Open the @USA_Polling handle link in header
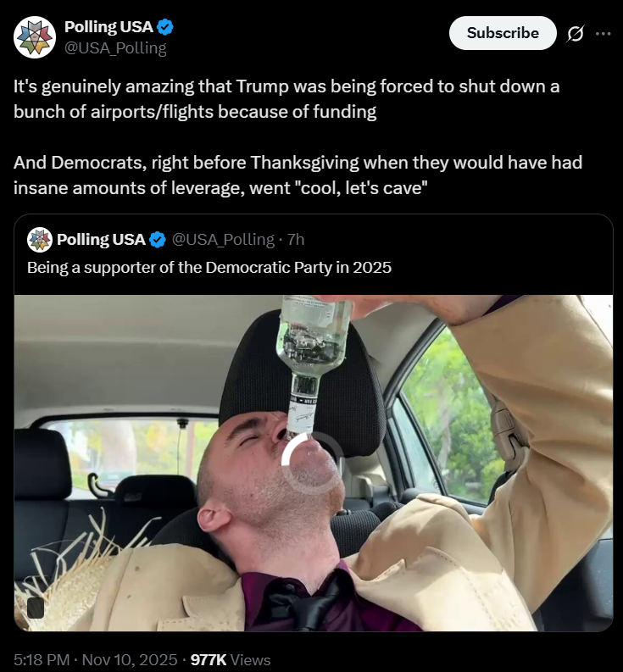The width and height of the screenshot is (623, 672). [x=115, y=48]
